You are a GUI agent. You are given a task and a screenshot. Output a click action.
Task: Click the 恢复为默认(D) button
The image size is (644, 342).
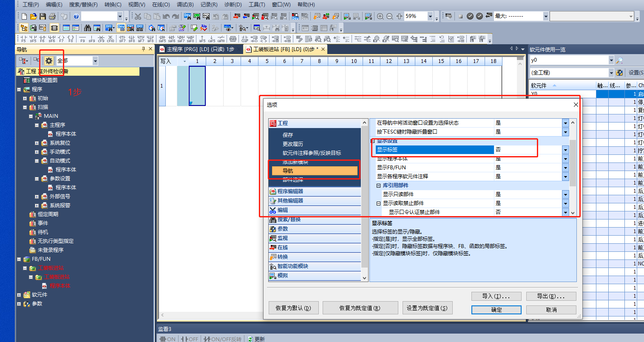pyautogui.click(x=294, y=308)
